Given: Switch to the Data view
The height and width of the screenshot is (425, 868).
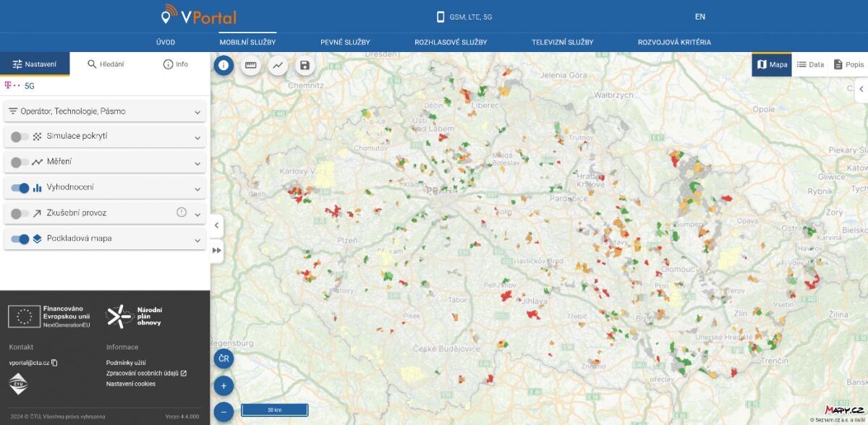Looking at the screenshot, I should coord(810,64).
